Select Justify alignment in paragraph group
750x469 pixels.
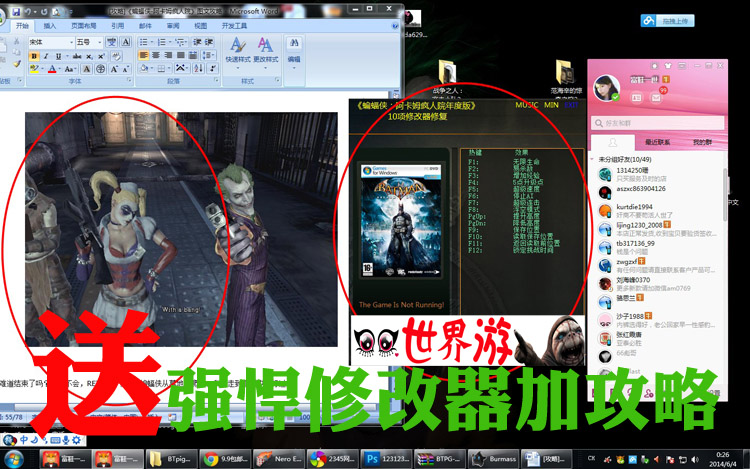[x=181, y=55]
